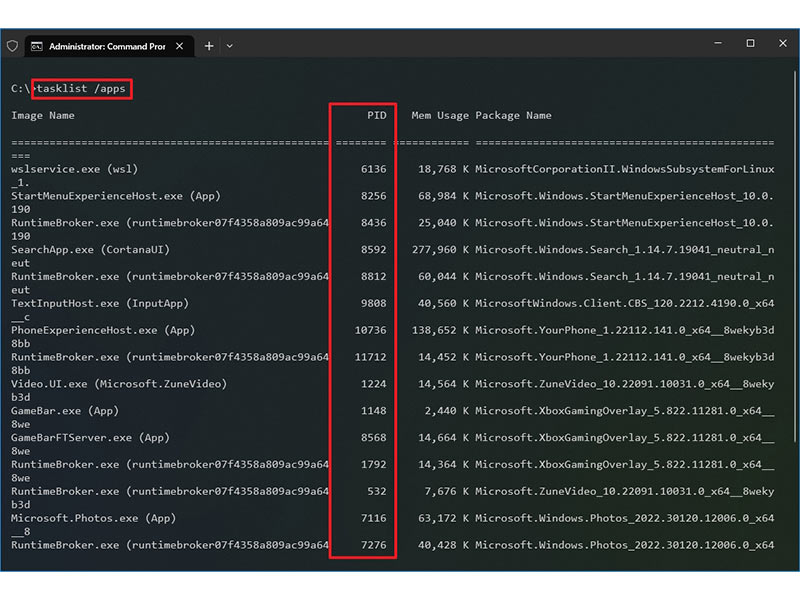The height and width of the screenshot is (600, 800).
Task: Click the 277,960 K memory value
Action: point(440,250)
